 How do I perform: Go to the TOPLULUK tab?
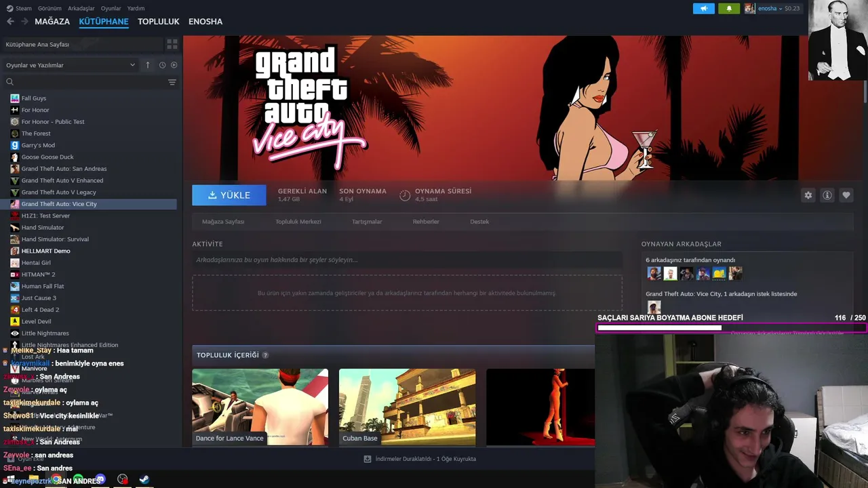click(x=159, y=22)
